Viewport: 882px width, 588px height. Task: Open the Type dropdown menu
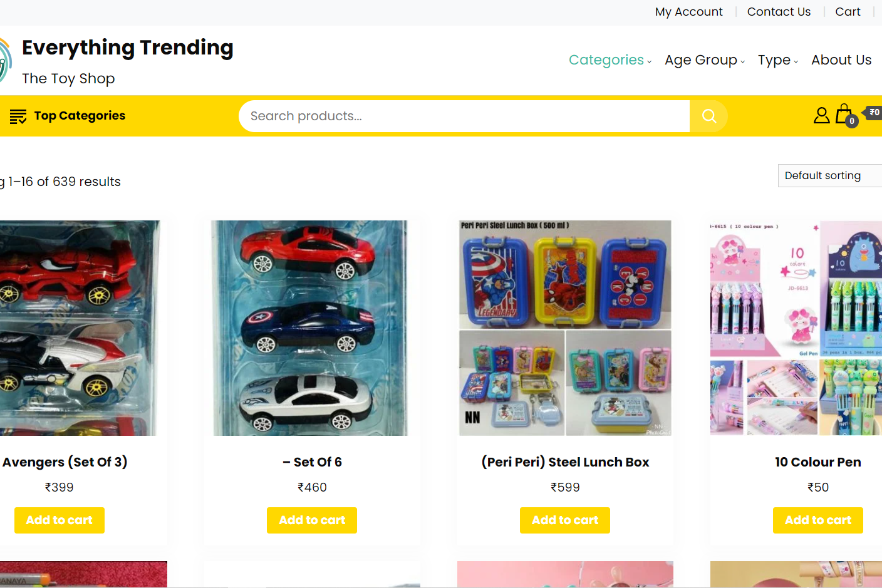pyautogui.click(x=777, y=60)
